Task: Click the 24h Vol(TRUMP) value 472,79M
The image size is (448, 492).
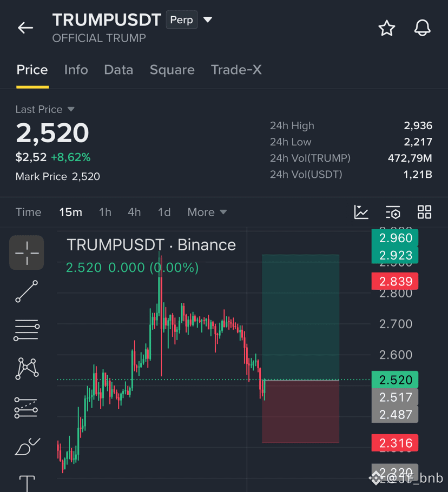Action: [x=410, y=158]
